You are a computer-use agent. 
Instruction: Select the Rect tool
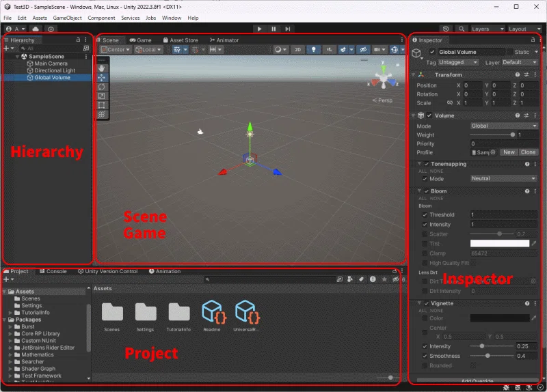[x=102, y=105]
